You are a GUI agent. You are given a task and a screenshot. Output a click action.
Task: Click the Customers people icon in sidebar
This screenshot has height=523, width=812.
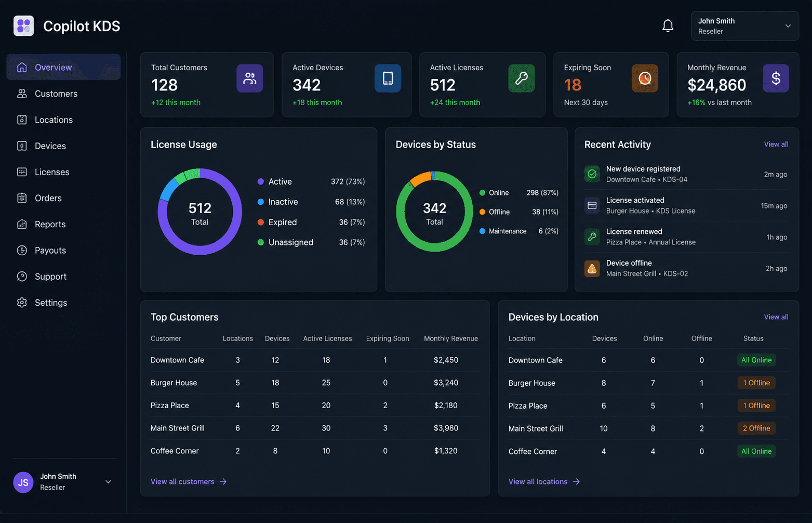coord(22,94)
